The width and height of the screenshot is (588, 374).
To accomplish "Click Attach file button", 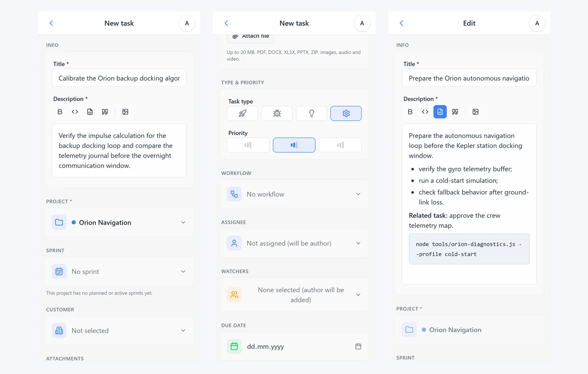I will (251, 37).
